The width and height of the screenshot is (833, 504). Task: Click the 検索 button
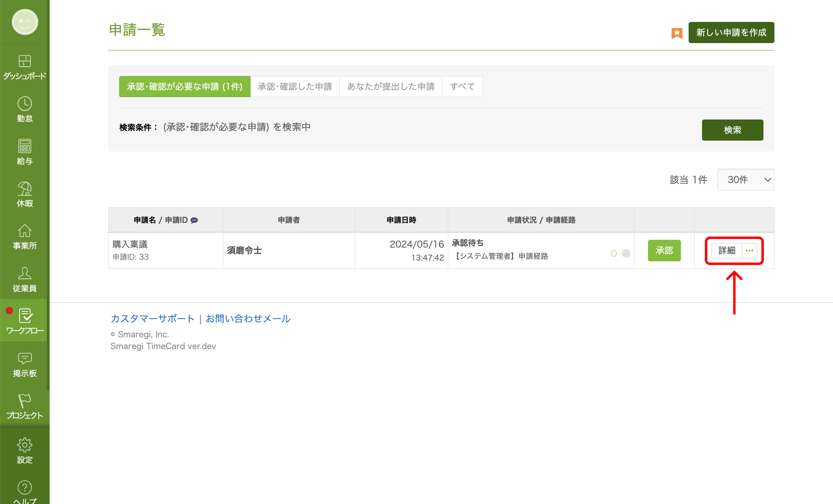[x=733, y=130]
